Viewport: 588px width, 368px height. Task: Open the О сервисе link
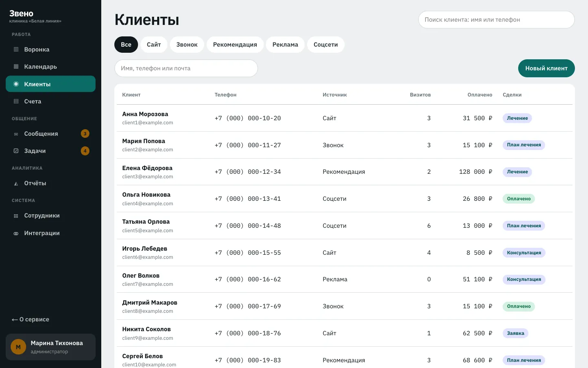[x=30, y=319]
